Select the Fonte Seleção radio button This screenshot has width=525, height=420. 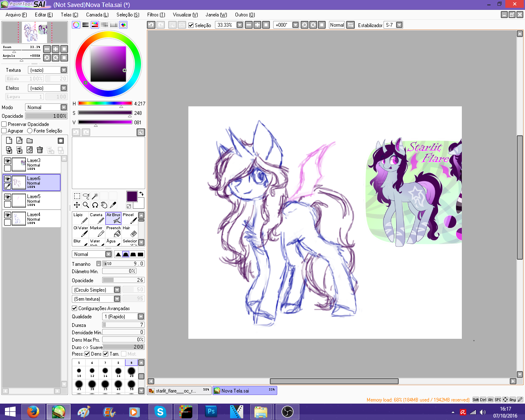(30, 131)
